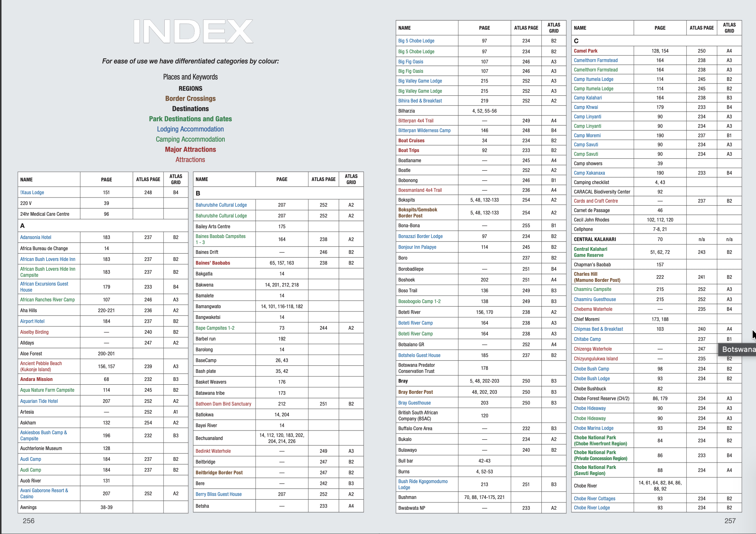This screenshot has height=534, width=756.
Task: Click the INDEX page heading
Action: pos(193,32)
